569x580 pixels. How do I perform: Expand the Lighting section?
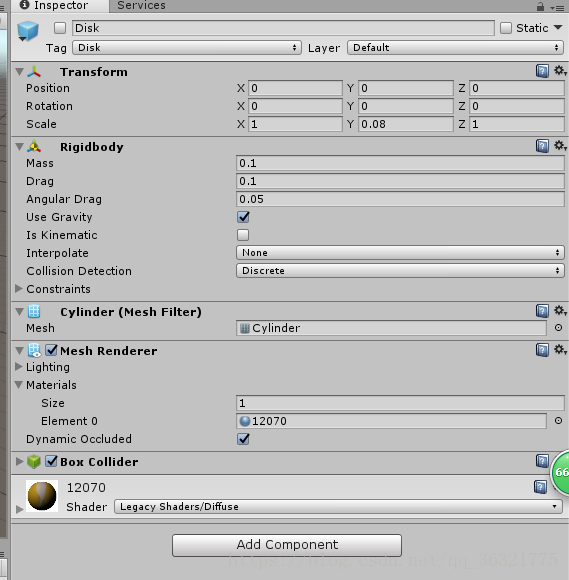(18, 367)
